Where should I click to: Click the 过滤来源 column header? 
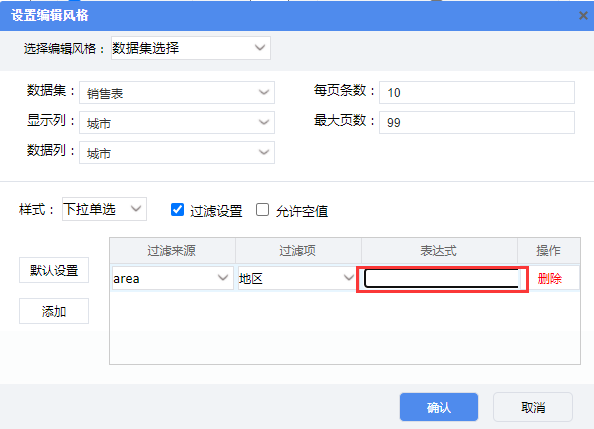[172, 251]
